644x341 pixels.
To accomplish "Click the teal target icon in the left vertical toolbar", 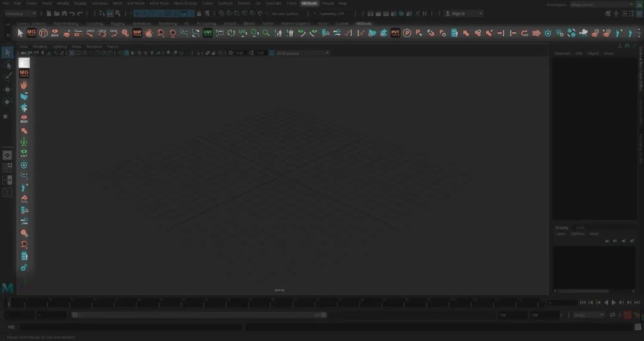I will [24, 165].
